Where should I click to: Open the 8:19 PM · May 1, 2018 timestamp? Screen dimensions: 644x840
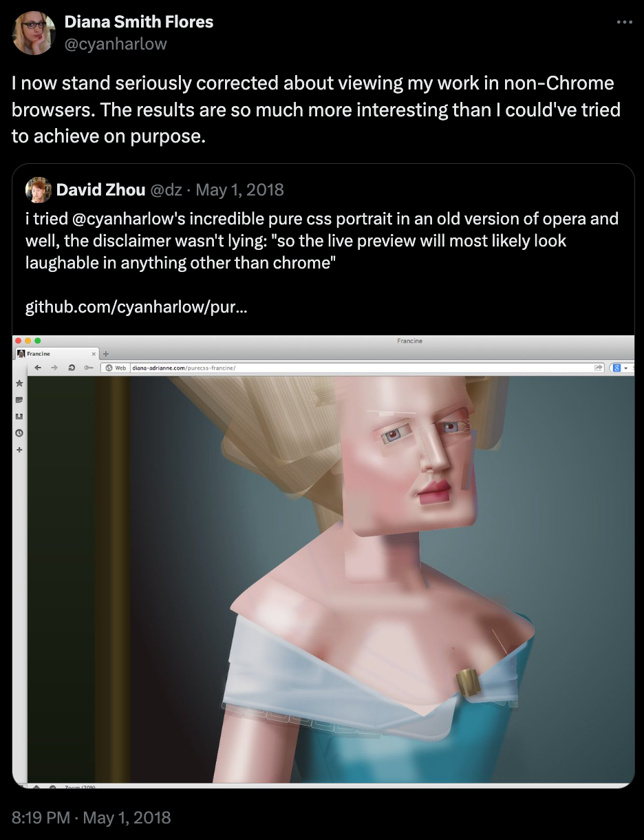(92, 817)
